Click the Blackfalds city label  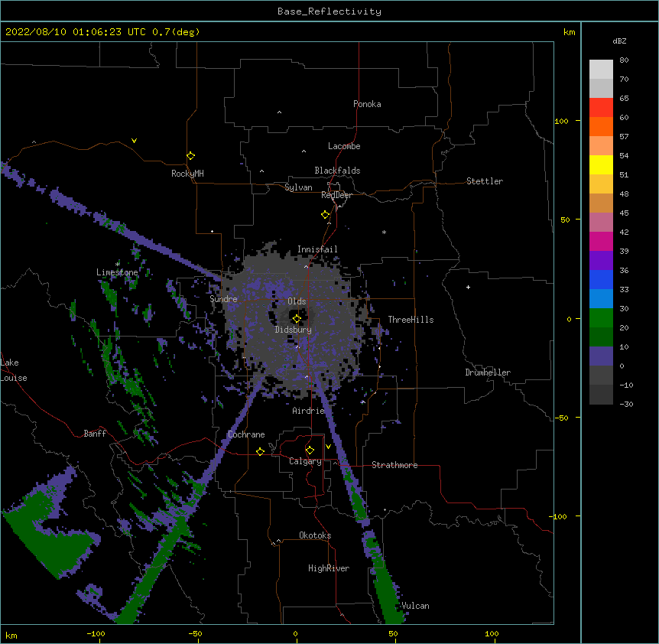coord(337,171)
